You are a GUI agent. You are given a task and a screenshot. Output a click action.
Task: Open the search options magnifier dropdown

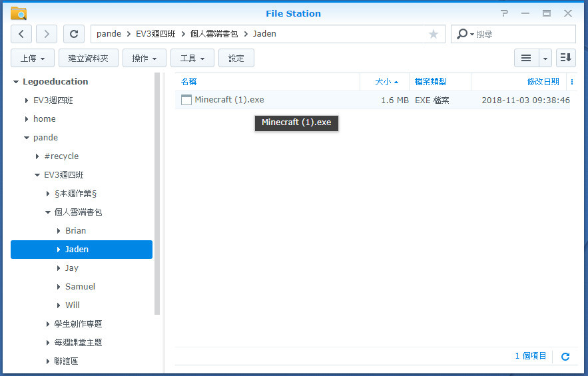(x=465, y=34)
